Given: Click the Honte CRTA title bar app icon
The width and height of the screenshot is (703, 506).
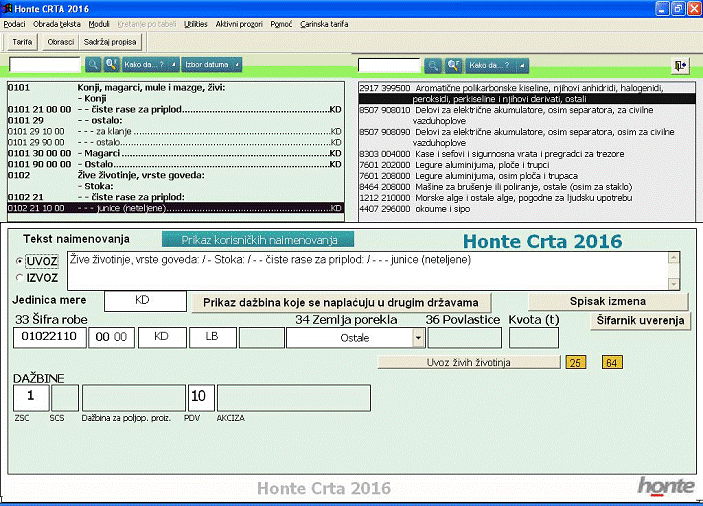Looking at the screenshot, I should point(7,9).
